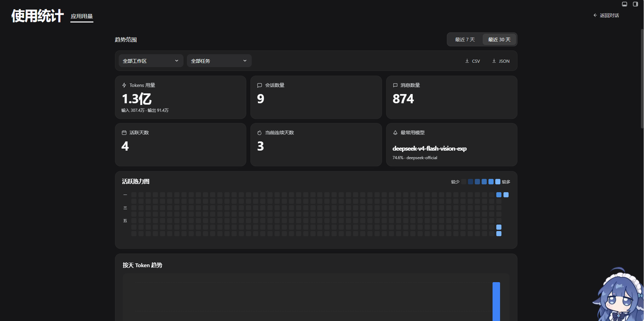Export usage data as CSV
This screenshot has width=644, height=321.
472,61
